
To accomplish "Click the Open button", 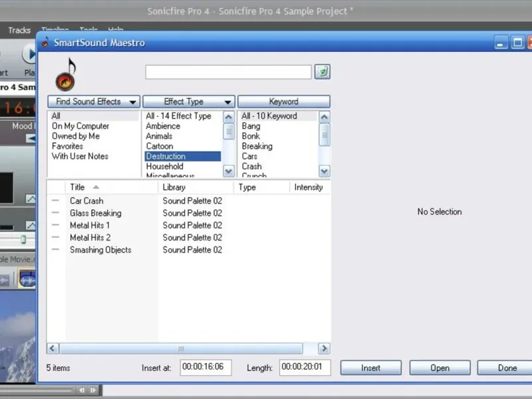I will pyautogui.click(x=440, y=368).
